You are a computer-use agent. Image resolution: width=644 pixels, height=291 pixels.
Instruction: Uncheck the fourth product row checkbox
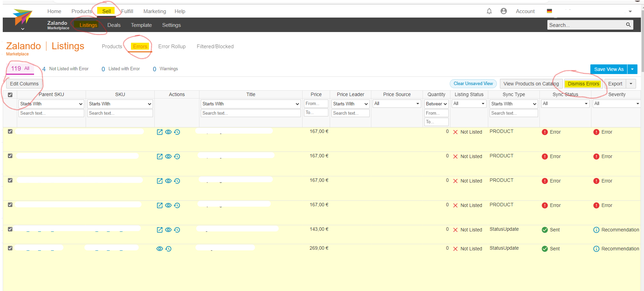point(10,205)
